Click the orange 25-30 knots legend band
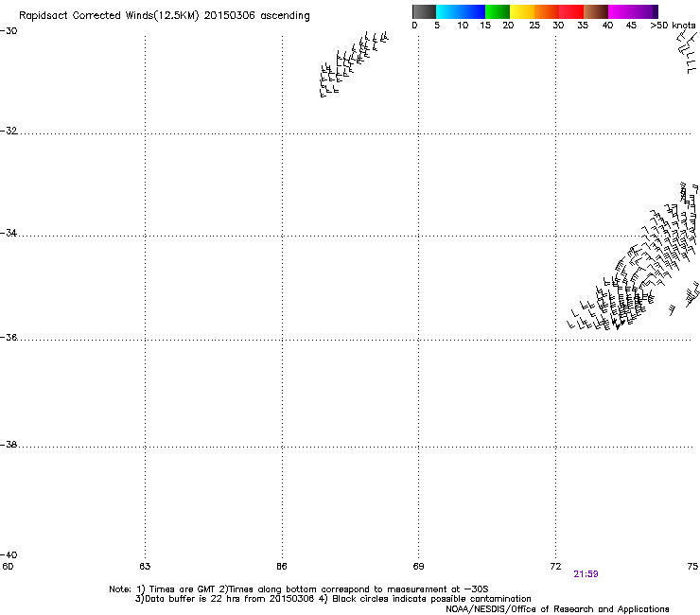Screen dimensions: 700x615 pos(547,11)
